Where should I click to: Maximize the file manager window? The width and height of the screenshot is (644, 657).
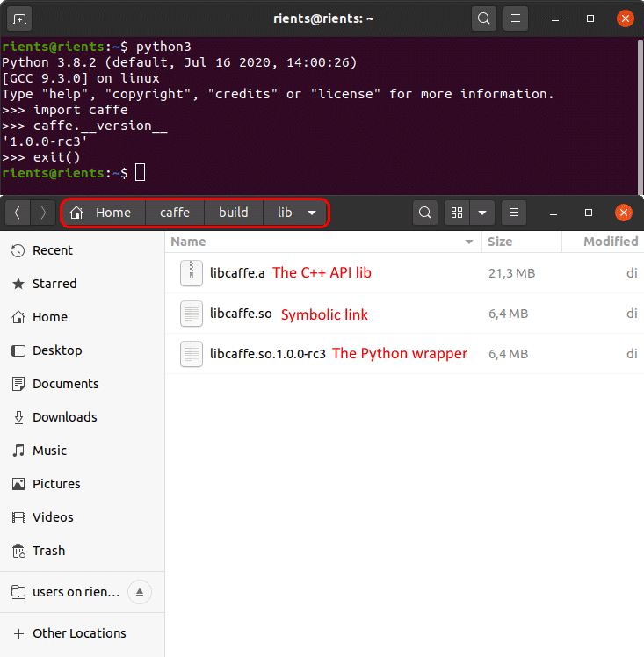(589, 213)
